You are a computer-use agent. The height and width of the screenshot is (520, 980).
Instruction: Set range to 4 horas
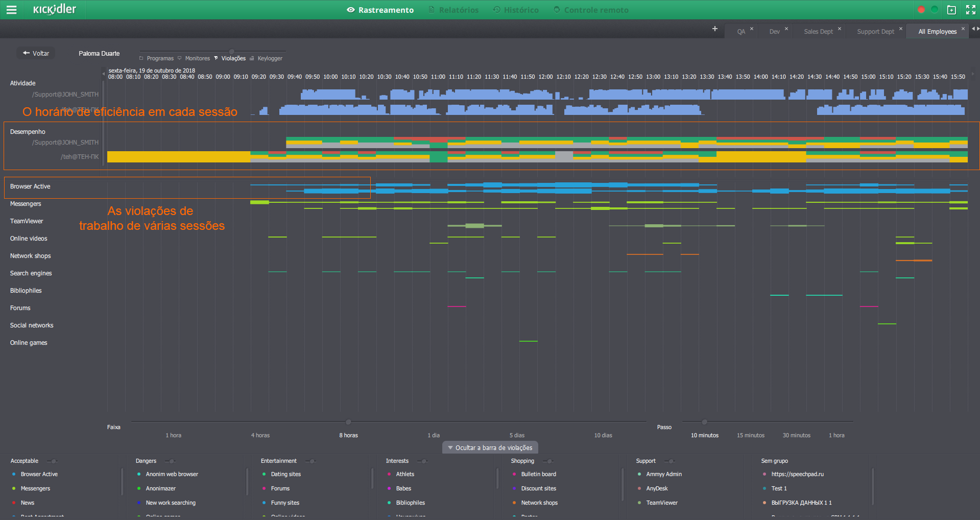[260, 435]
